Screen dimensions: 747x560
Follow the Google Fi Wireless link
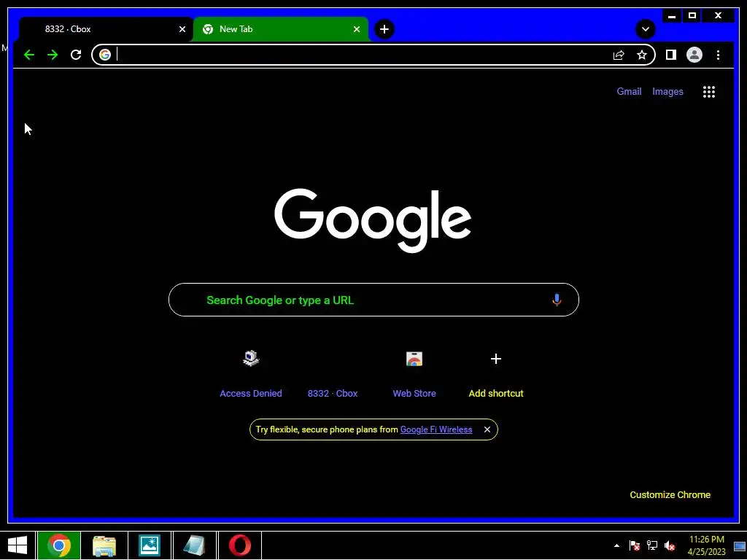pyautogui.click(x=436, y=429)
